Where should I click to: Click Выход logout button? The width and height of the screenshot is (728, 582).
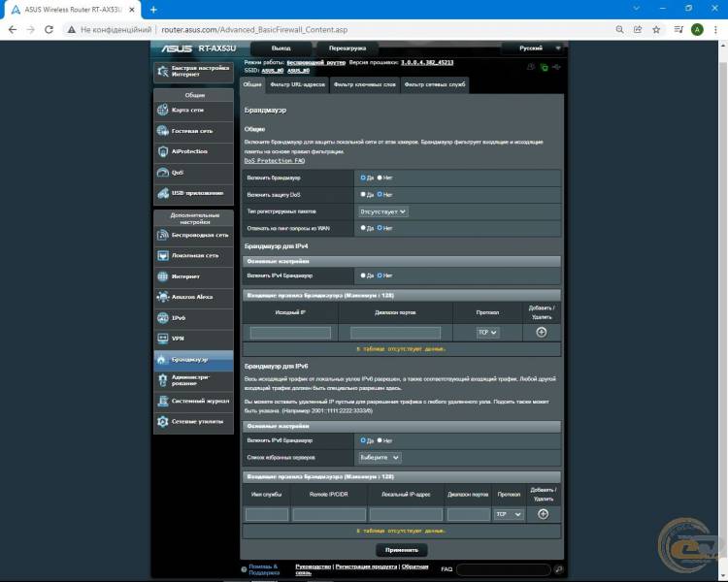click(281, 48)
